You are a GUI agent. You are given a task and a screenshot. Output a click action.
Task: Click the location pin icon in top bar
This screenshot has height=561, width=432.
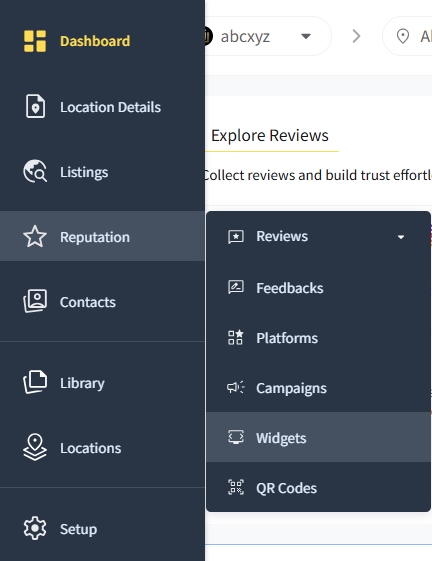point(403,36)
